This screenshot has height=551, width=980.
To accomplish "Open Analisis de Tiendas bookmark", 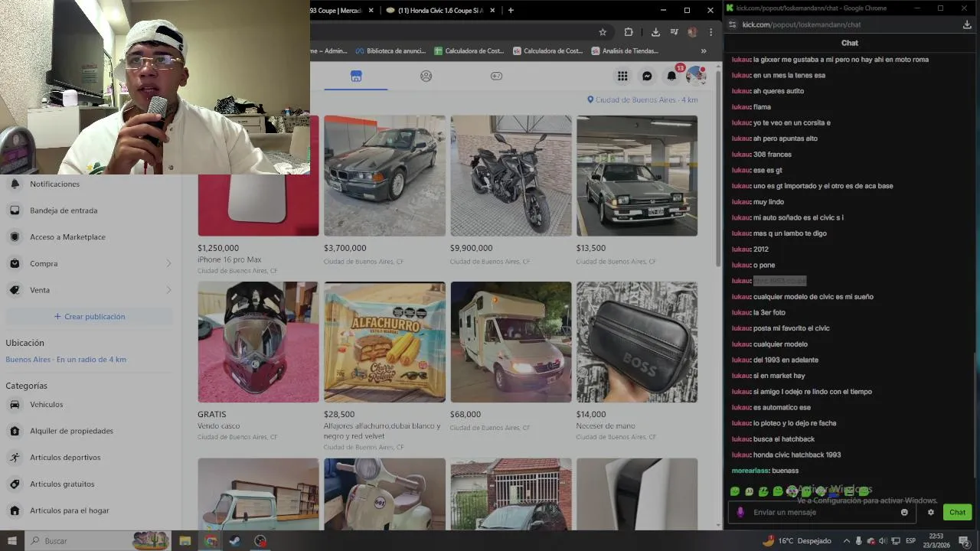I will coord(625,51).
